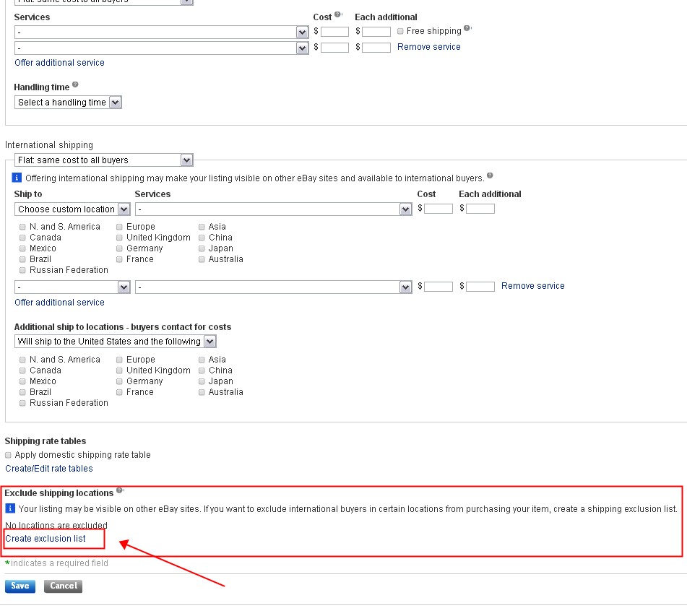The image size is (687, 616).
Task: Tick United Kingdom under Ship to locations
Action: point(120,238)
